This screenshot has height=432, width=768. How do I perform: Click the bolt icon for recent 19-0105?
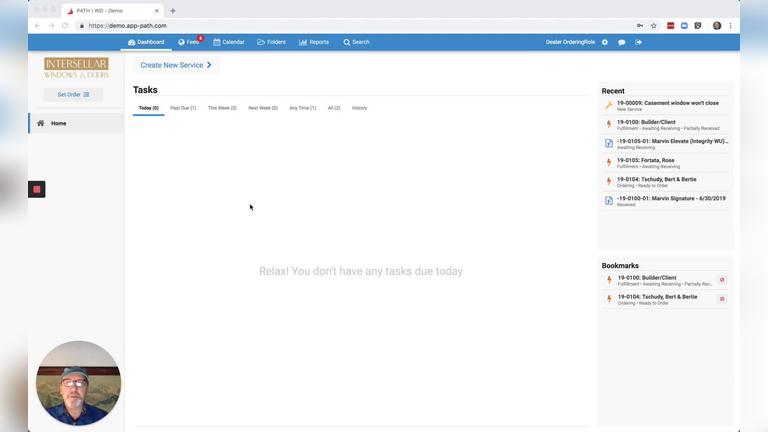coord(609,163)
